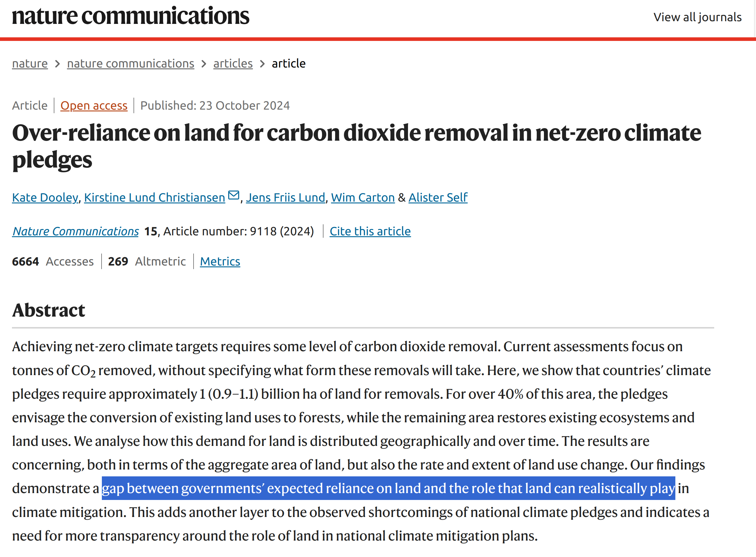Go to the nature breadcrumb link
Image resolution: width=756 pixels, height=557 pixels.
point(30,63)
